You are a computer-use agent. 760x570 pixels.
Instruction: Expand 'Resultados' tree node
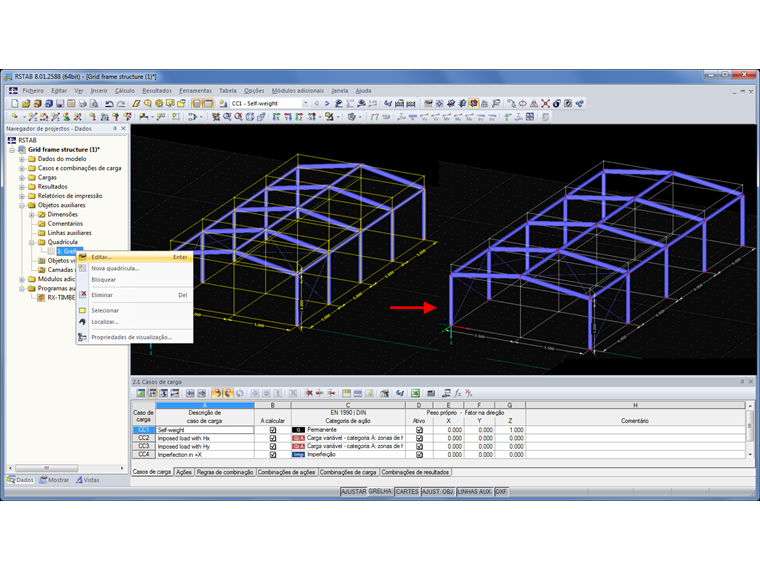click(22, 187)
